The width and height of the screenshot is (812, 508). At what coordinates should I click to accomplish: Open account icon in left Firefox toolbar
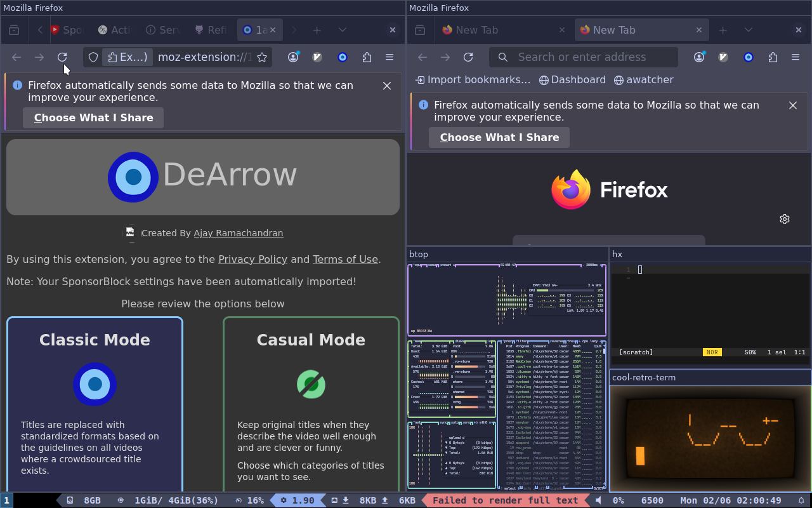point(293,57)
